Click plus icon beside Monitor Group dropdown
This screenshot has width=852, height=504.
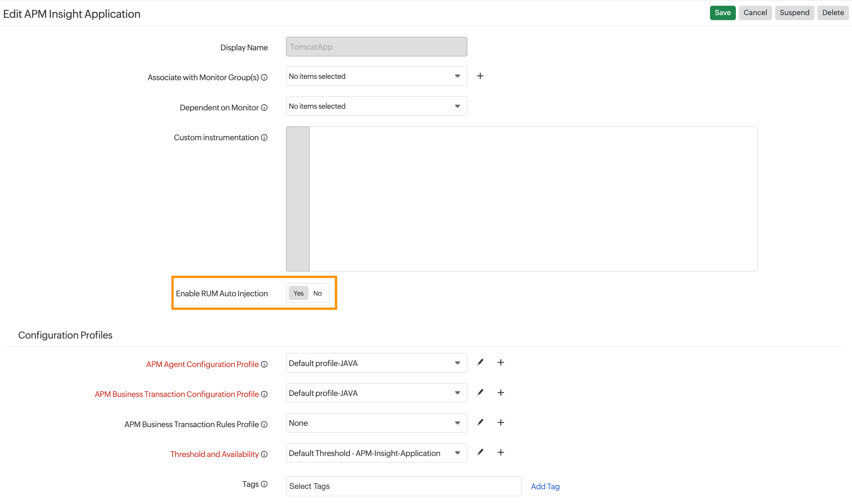(480, 76)
